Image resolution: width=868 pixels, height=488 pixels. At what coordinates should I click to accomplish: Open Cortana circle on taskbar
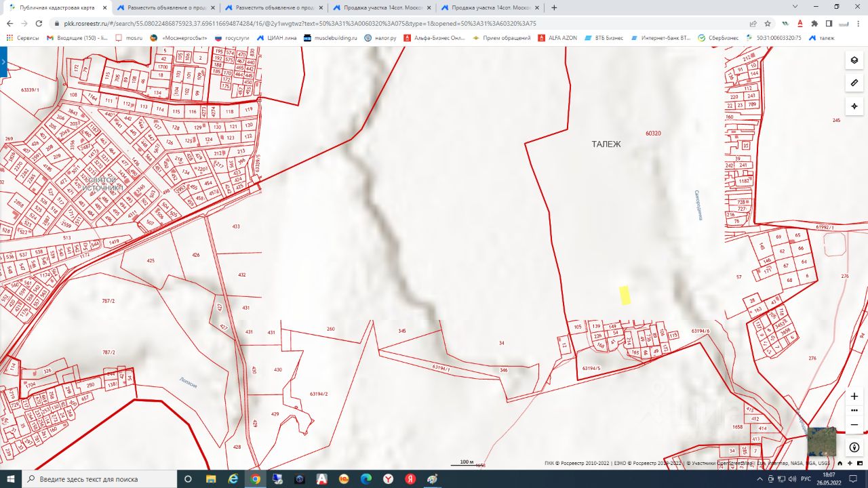(189, 479)
